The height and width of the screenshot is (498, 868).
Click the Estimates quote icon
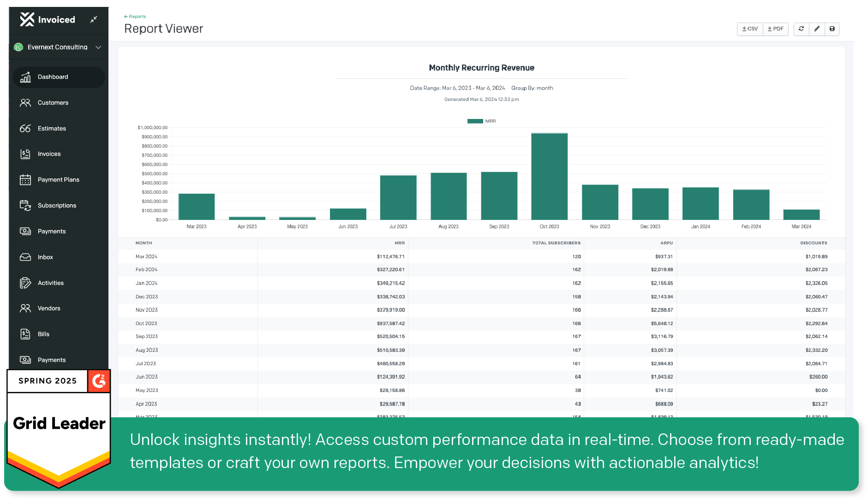tap(25, 129)
